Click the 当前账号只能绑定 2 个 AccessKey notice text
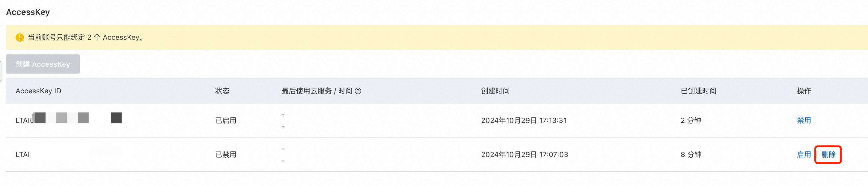Viewport: 868px width, 186px height. (x=86, y=37)
